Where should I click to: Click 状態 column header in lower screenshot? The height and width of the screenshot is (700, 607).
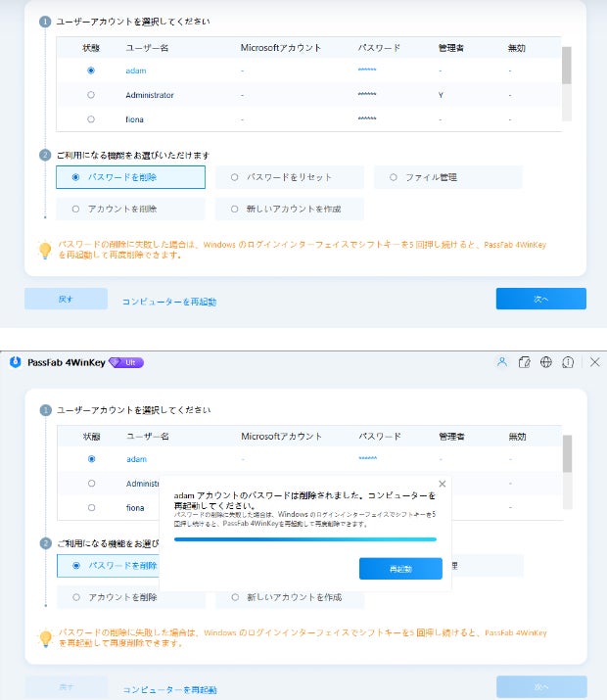tap(91, 437)
